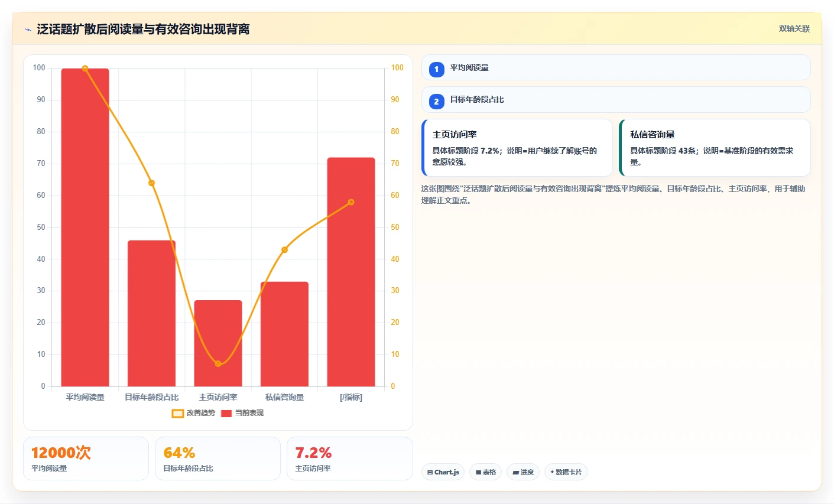Viewport: 834px width, 504px height.
Task: Toggle the 改善趋势 legend swatch
Action: (178, 414)
